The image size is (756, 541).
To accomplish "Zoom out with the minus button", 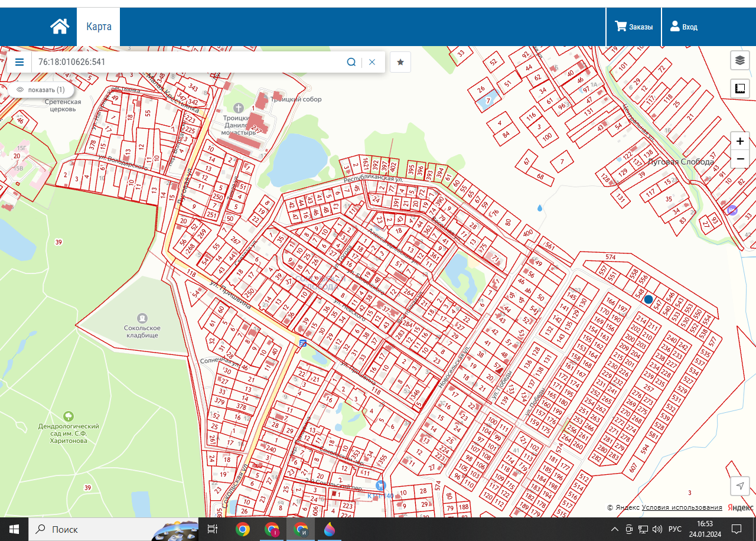I will [739, 159].
